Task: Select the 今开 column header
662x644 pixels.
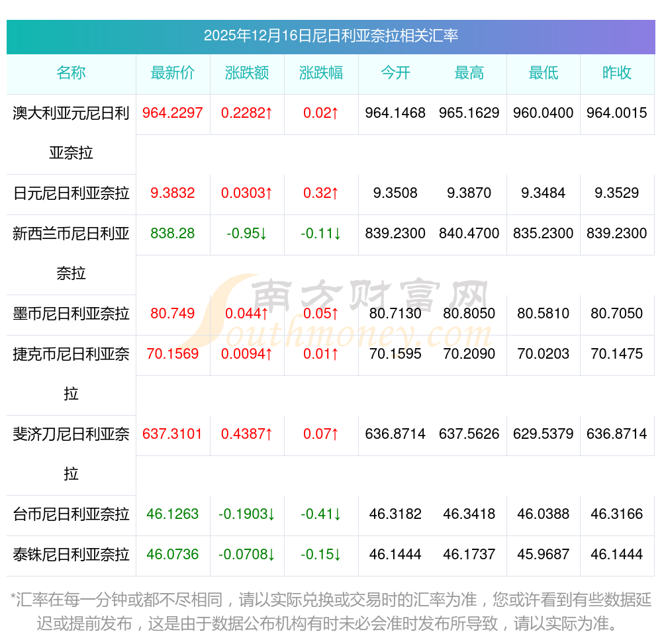Action: tap(395, 73)
